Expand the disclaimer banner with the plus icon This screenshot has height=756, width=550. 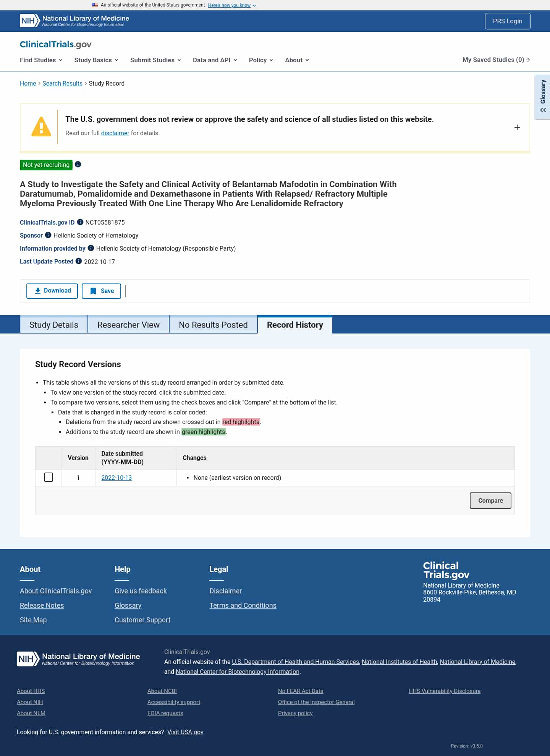click(x=517, y=127)
